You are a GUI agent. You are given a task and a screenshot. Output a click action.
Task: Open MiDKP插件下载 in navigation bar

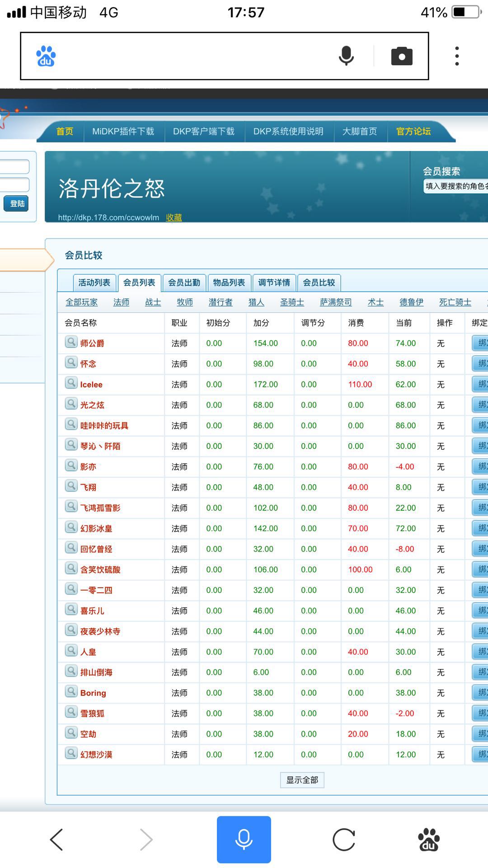(x=123, y=132)
